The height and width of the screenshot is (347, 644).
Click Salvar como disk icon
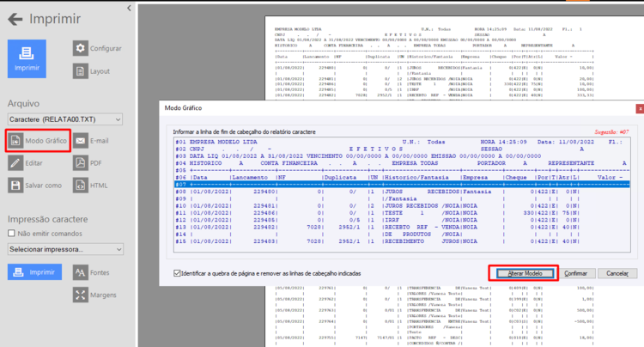tap(15, 186)
